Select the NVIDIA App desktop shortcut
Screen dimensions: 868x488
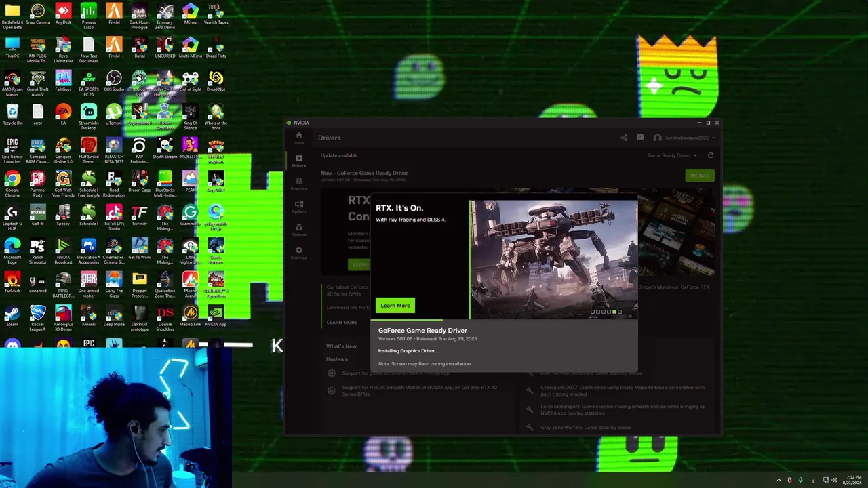(216, 316)
